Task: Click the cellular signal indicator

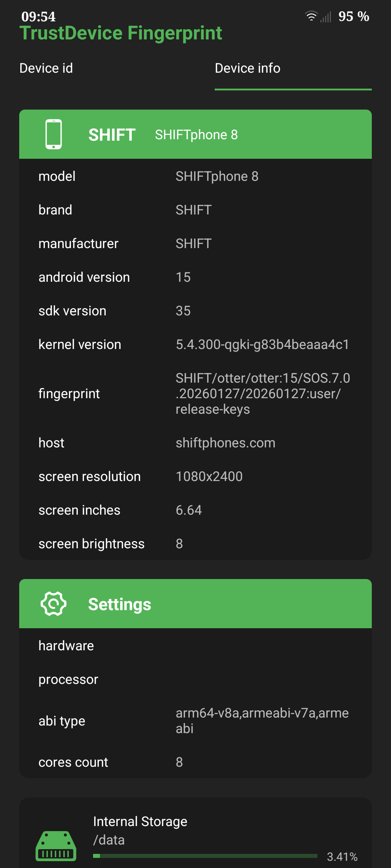Action: [326, 17]
